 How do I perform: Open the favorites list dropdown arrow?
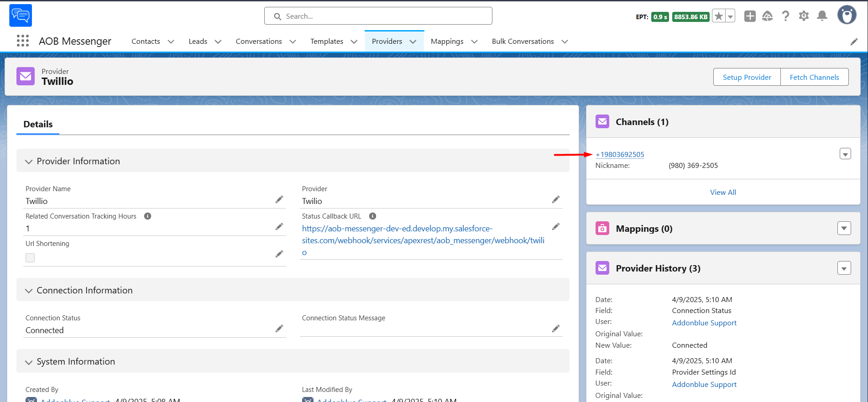(x=730, y=16)
